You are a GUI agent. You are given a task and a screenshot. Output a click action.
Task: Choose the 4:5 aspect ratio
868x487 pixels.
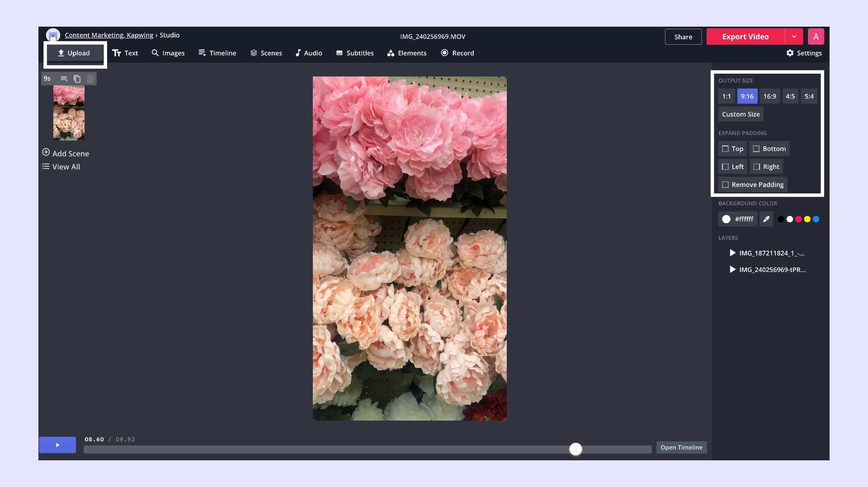790,96
